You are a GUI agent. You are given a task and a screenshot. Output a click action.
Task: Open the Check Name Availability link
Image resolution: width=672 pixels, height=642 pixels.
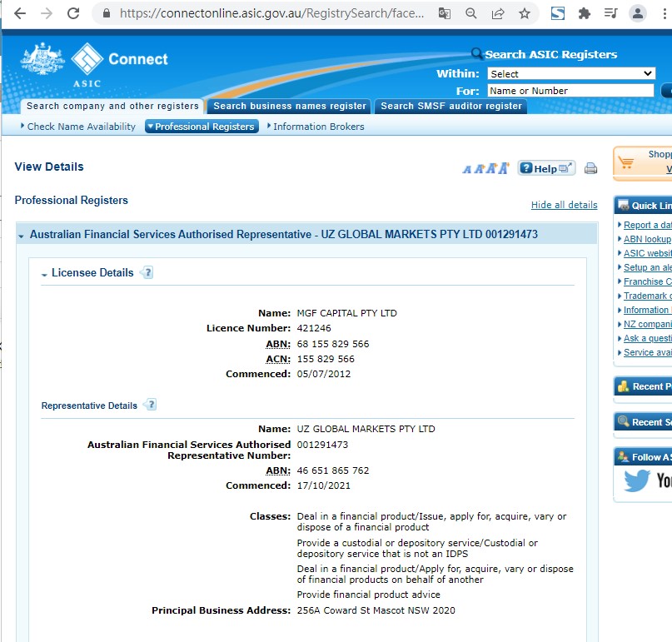pos(80,127)
